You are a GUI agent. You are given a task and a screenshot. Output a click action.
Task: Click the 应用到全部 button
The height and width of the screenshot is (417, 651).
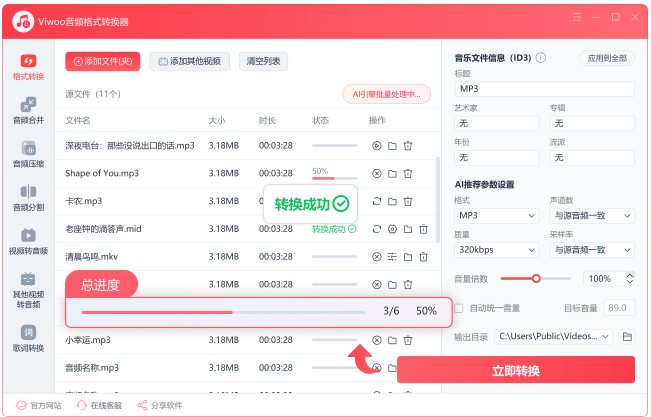tap(607, 58)
